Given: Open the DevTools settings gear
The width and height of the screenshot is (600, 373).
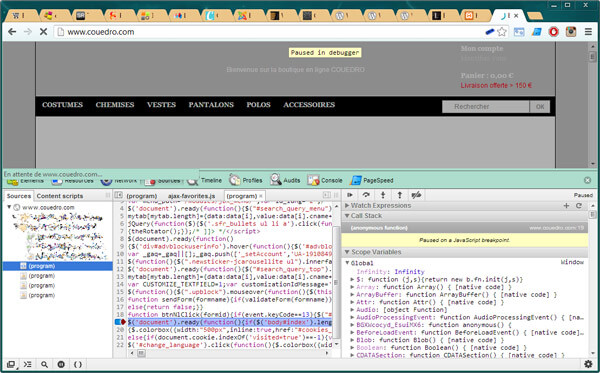Looking at the screenshot, I should click(x=588, y=364).
